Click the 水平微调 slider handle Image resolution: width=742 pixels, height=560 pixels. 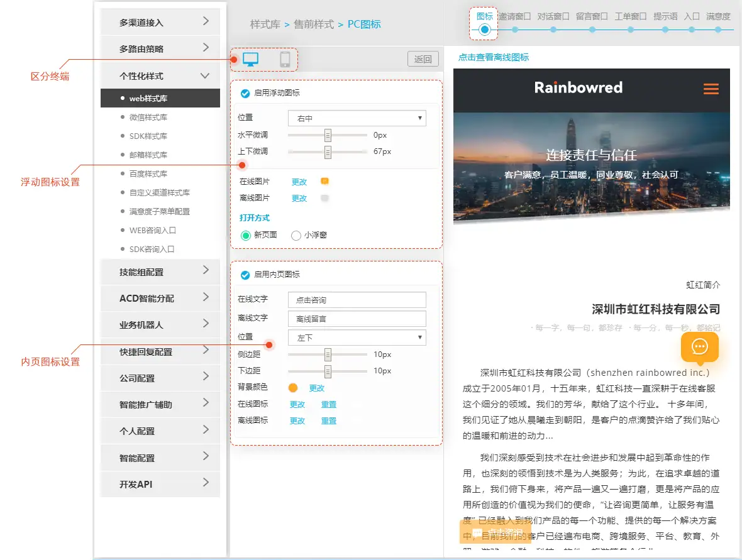click(x=328, y=135)
